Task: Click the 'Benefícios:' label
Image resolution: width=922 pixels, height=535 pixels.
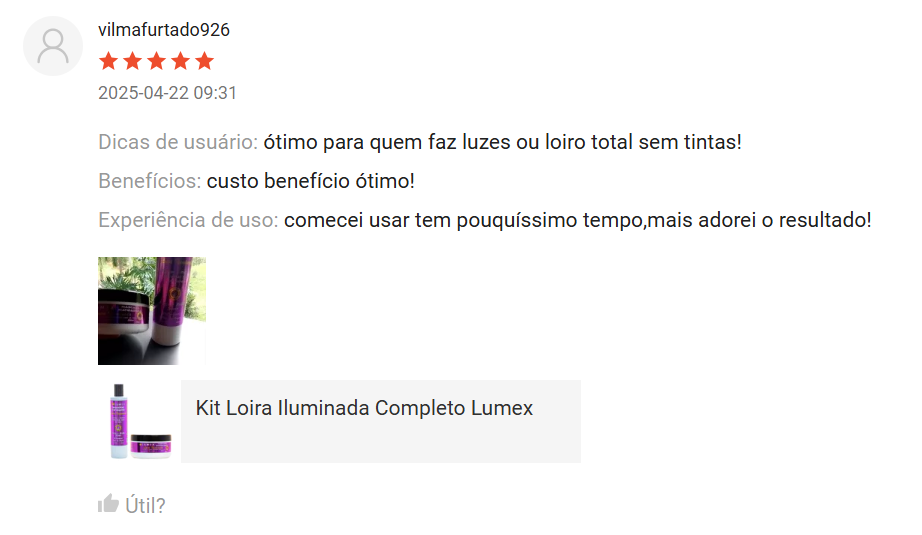Action: click(149, 180)
